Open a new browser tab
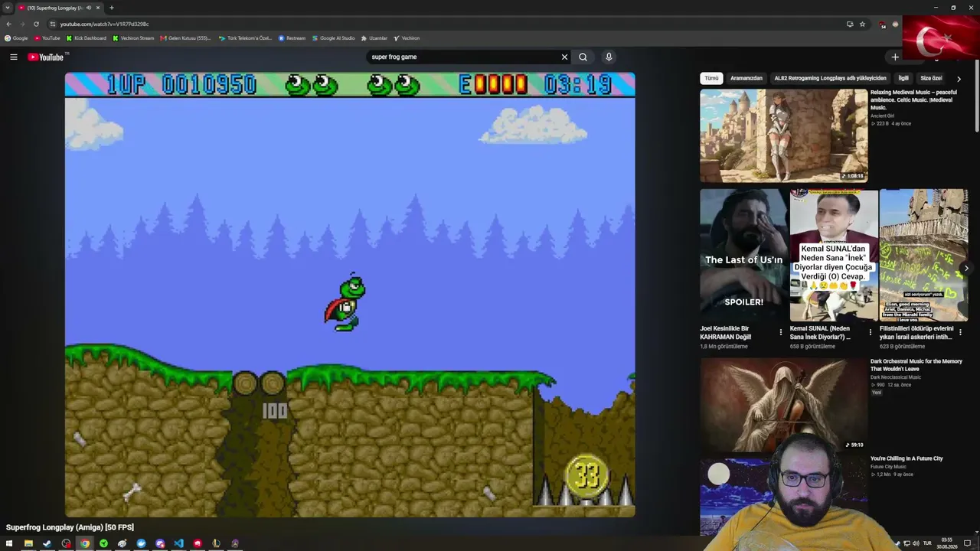This screenshot has height=551, width=980. [111, 8]
